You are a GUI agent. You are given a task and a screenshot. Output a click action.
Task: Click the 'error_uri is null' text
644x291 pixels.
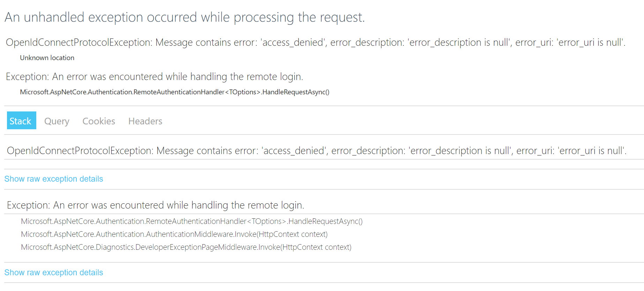point(590,42)
